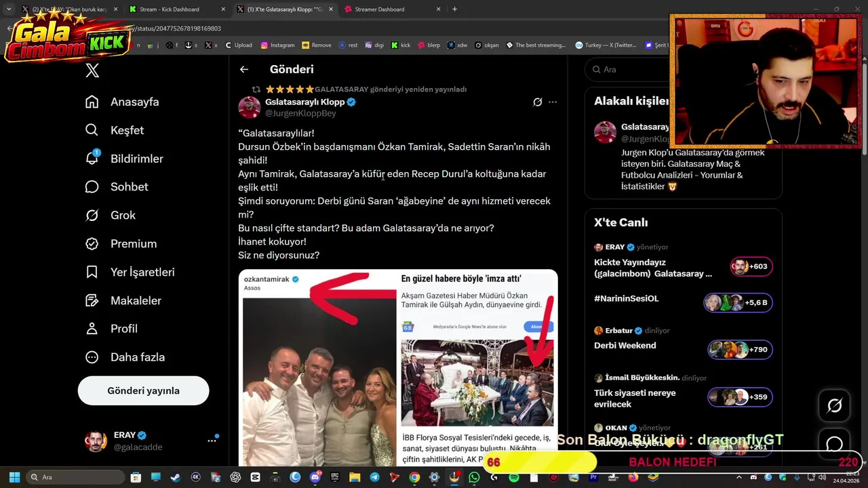This screenshot has height=488, width=868.
Task: Expand Daha fazla more options
Action: click(125, 357)
